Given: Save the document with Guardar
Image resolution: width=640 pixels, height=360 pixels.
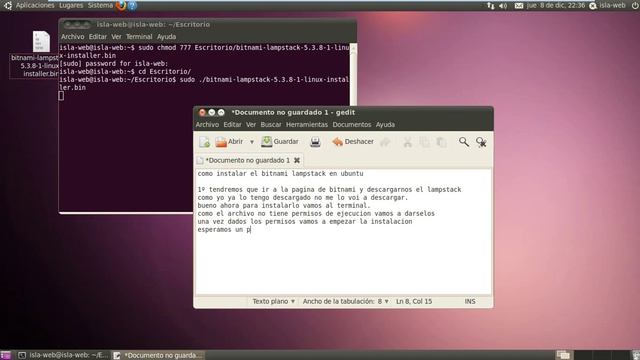Looking at the screenshot, I should pos(280,142).
